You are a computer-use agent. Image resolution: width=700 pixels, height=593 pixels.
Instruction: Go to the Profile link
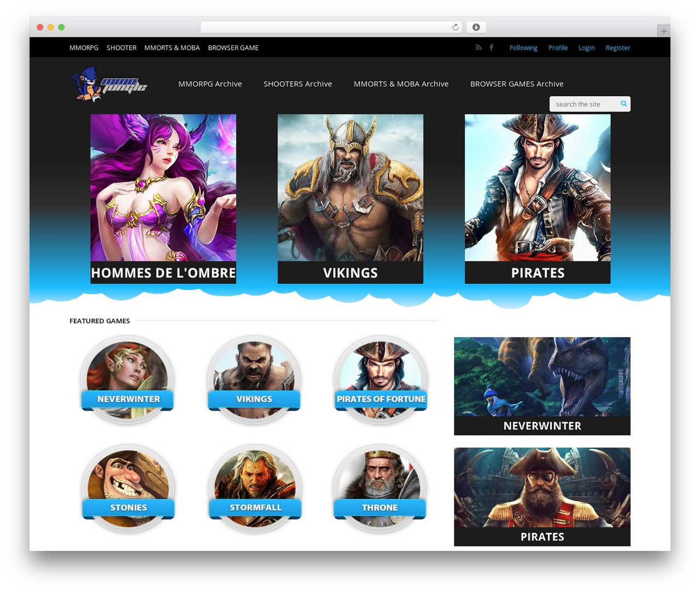tap(558, 48)
